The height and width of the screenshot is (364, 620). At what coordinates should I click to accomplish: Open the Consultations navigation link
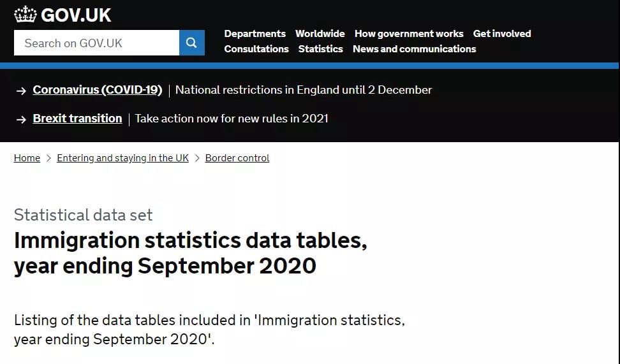[x=256, y=49]
